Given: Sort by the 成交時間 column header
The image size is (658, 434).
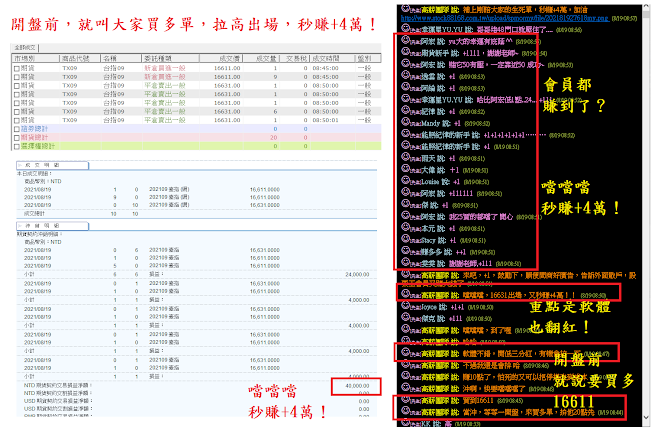Looking at the screenshot, I should 333,58.
